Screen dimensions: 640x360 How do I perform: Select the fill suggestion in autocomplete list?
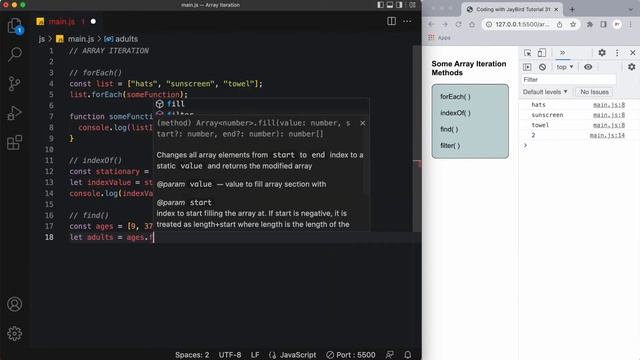coord(261,104)
